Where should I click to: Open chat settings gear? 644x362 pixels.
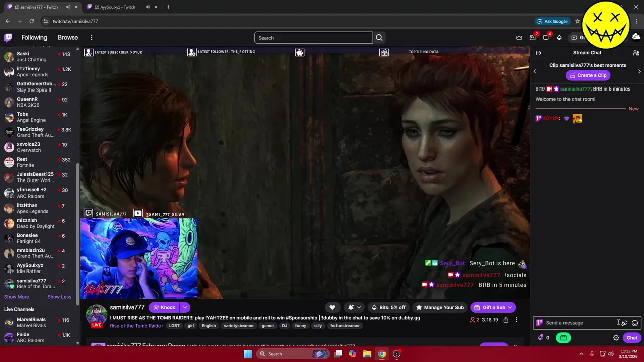(x=616, y=338)
